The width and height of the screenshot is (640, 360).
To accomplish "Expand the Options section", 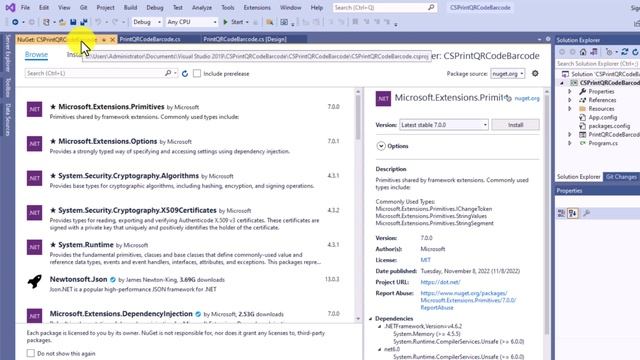I will 381,146.
